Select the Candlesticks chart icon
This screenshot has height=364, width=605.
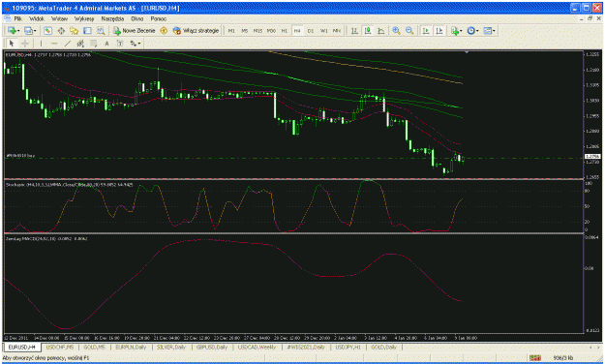tap(368, 30)
